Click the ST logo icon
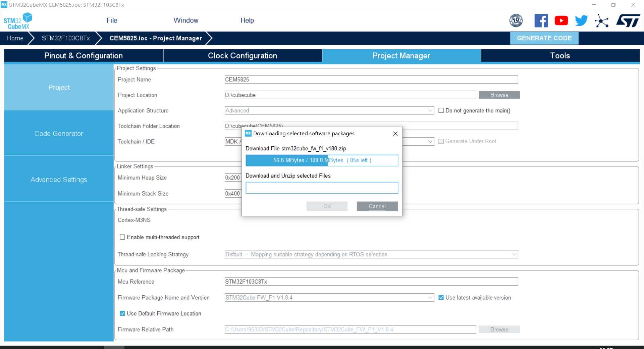The width and height of the screenshot is (644, 349). pyautogui.click(x=628, y=20)
